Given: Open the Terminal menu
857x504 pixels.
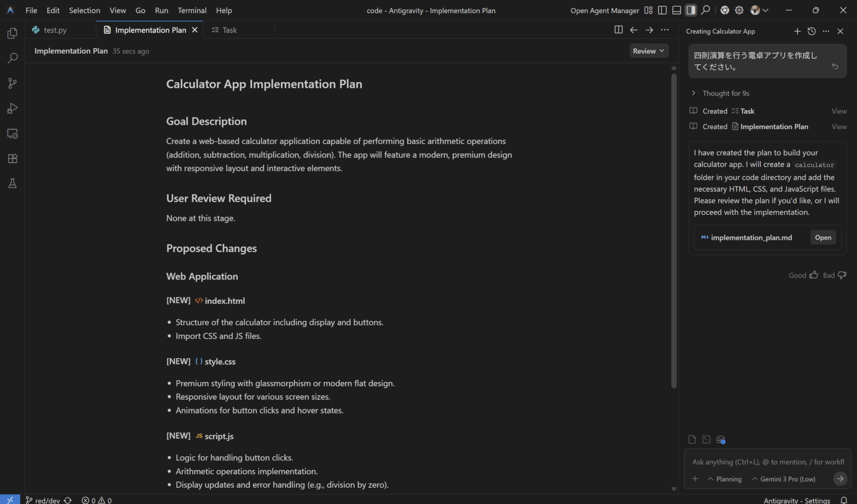Looking at the screenshot, I should (x=192, y=10).
